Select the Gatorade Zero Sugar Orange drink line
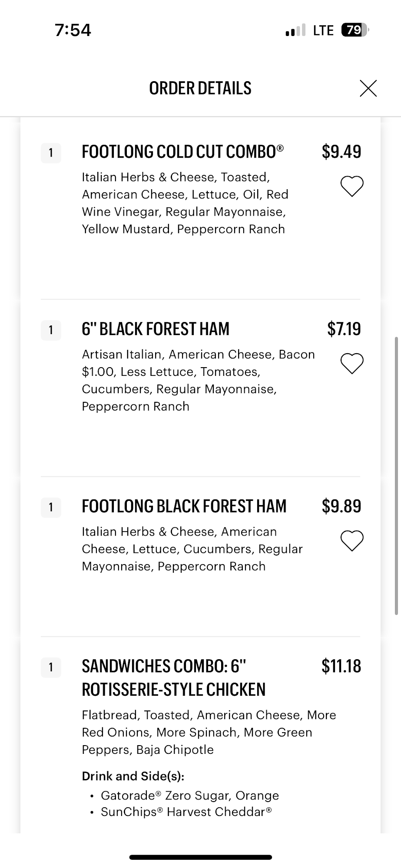The height and width of the screenshot is (868, 401). 190,796
